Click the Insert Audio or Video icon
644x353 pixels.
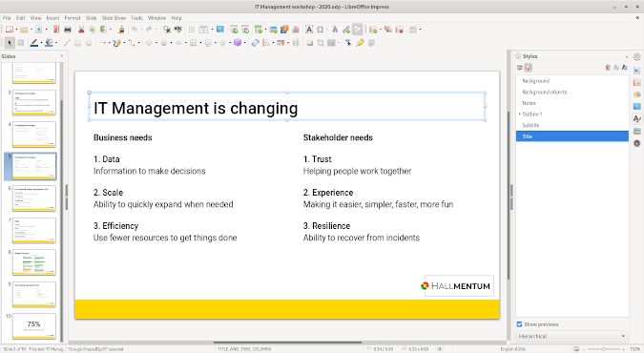click(284, 30)
